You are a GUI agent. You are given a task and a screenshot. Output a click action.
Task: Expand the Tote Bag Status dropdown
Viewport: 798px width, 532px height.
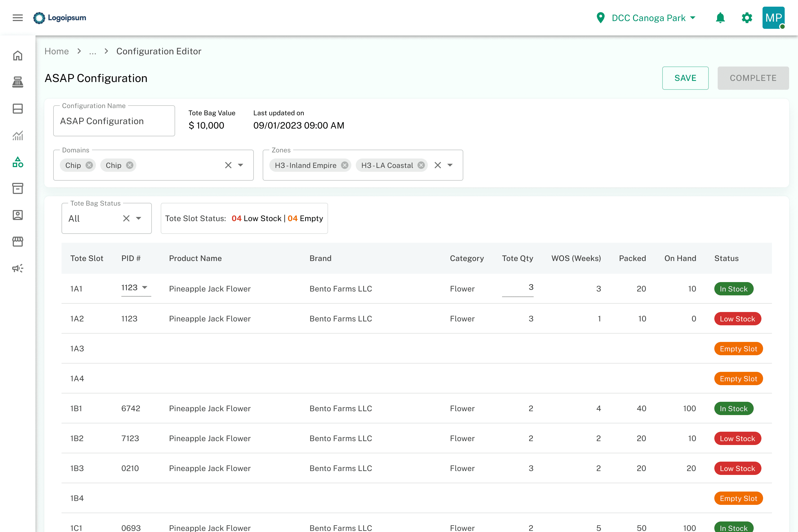click(139, 219)
